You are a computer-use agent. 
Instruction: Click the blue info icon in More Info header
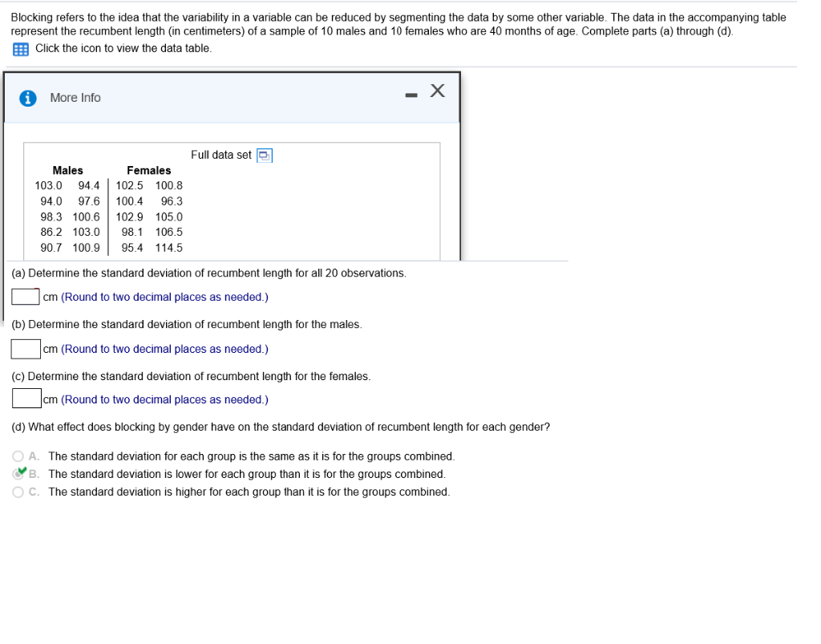coord(26,97)
